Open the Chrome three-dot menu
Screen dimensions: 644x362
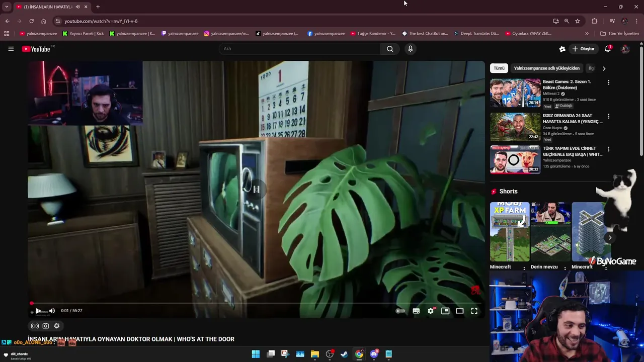coord(637,21)
